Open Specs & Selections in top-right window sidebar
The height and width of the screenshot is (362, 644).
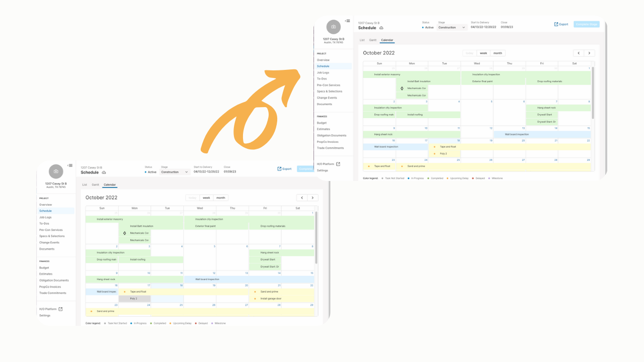coord(330,92)
